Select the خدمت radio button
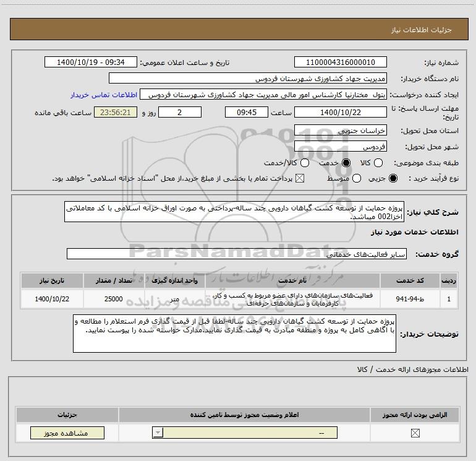Image resolution: width=476 pixels, height=461 pixels. click(x=346, y=163)
